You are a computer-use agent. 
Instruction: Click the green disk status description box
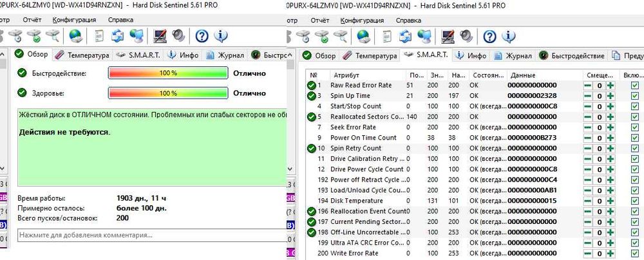(x=151, y=147)
